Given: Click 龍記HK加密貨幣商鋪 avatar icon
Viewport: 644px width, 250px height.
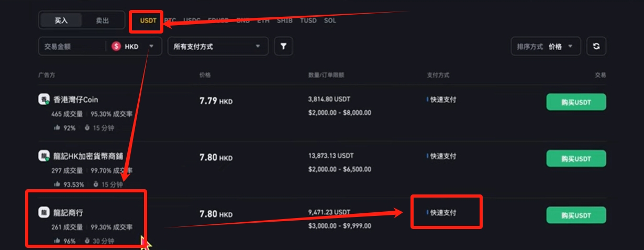Looking at the screenshot, I should click(44, 156).
